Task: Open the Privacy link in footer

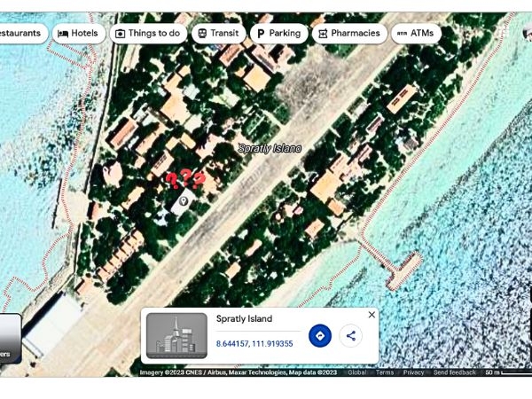Action: point(413,372)
